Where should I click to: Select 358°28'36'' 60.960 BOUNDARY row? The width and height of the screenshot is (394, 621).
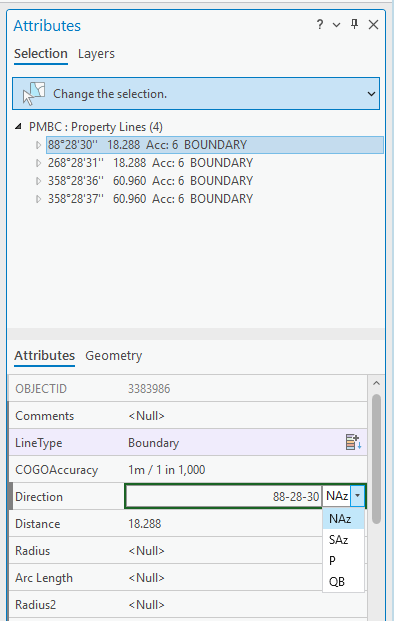[x=150, y=181]
